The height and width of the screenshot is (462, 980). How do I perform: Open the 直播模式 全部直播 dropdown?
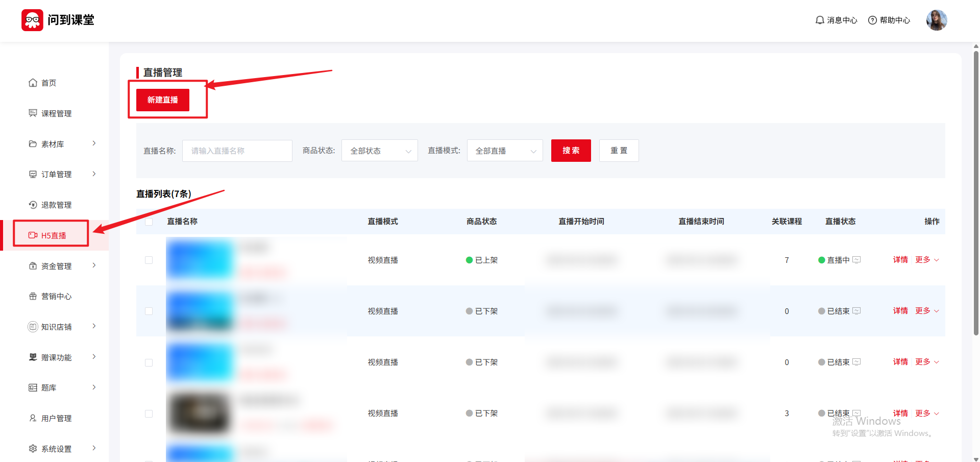[505, 151]
